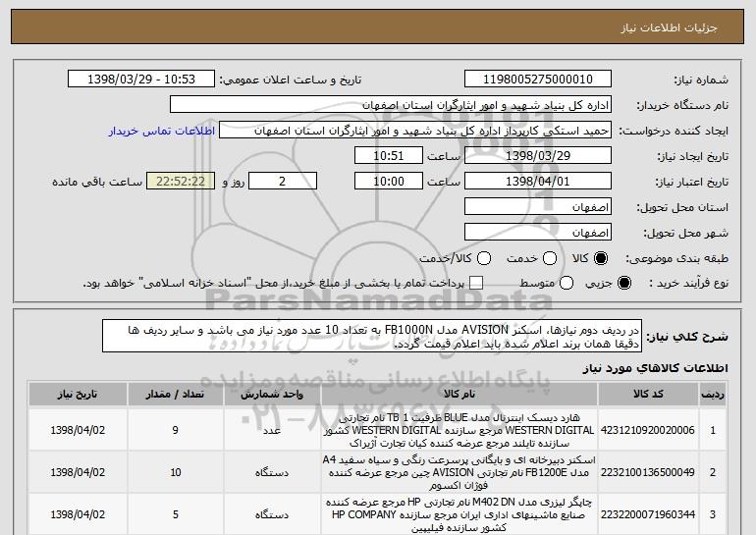Click the validity time field 10:00
Screen dimensions: 756x535
pyautogui.click(x=389, y=182)
